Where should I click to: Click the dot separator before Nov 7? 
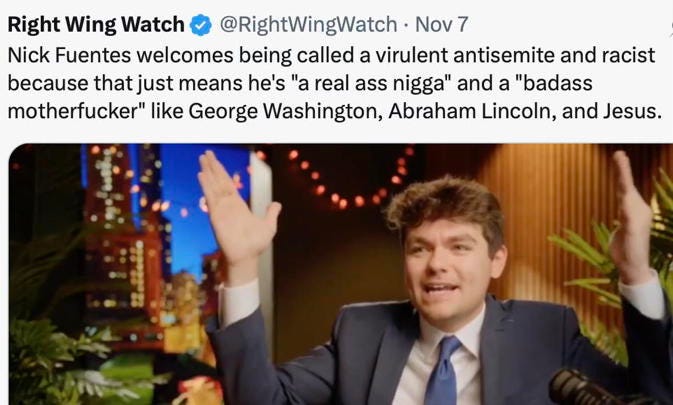(x=406, y=25)
